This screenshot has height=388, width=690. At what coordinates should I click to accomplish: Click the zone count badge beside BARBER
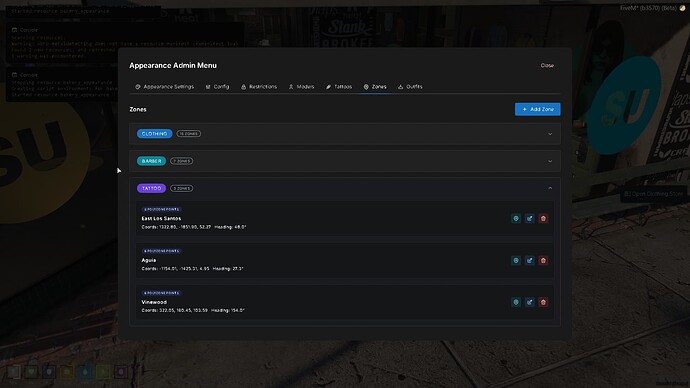(181, 161)
